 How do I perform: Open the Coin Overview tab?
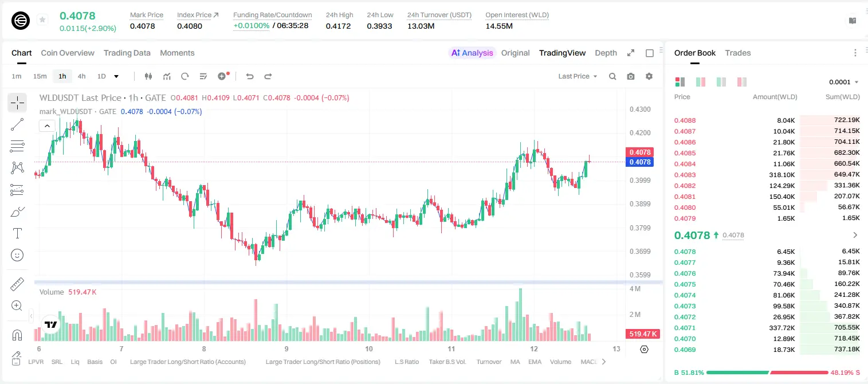[x=68, y=53]
